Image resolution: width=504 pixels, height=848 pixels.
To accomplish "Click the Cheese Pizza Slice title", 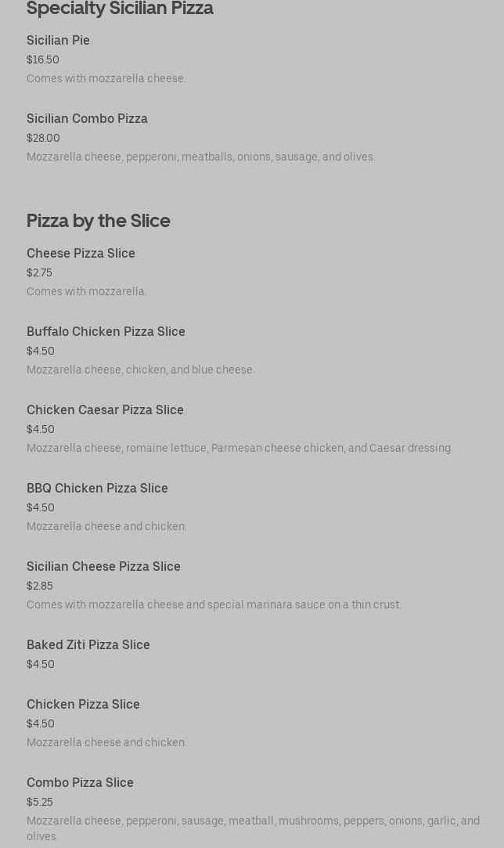I will (x=81, y=254).
